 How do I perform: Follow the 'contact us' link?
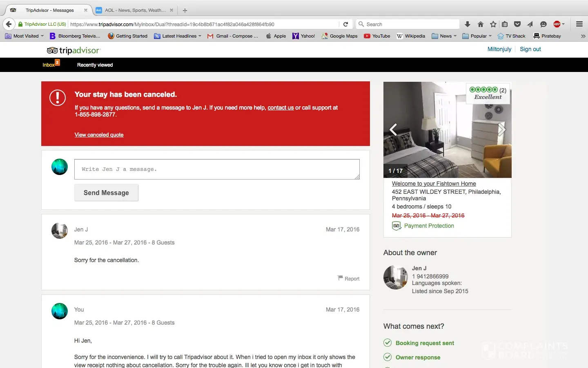[x=281, y=108]
